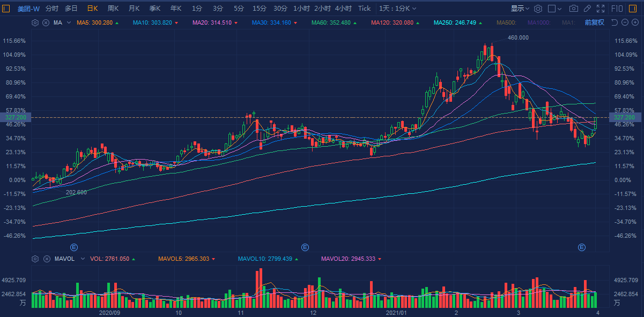This screenshot has width=644, height=317.
Task: Switch to the 周K weekly tab
Action: [x=113, y=9]
